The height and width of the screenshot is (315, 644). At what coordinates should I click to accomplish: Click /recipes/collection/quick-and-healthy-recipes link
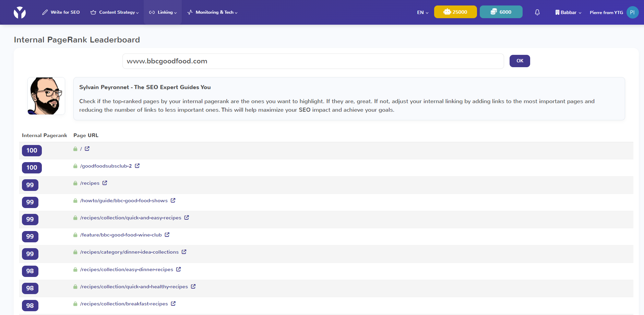[134, 287]
